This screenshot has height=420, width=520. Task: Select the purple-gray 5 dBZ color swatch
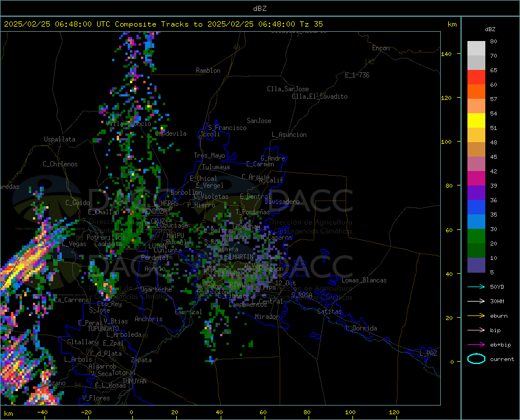[476, 265]
